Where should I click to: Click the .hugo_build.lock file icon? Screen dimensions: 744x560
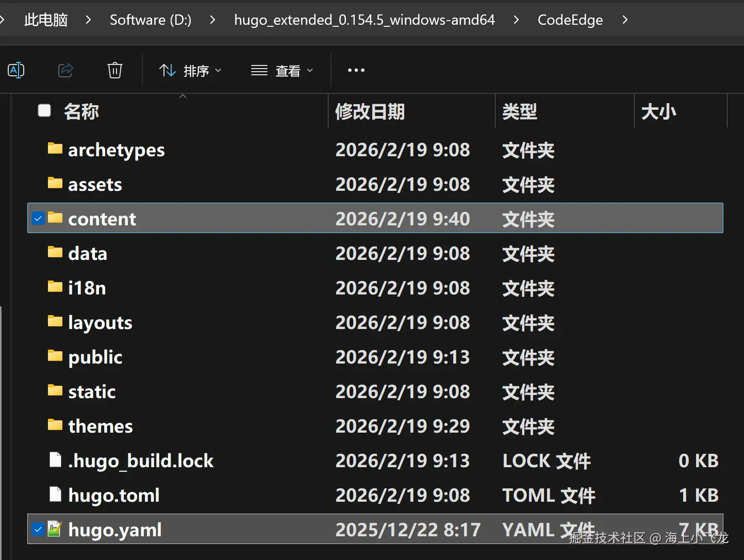point(55,459)
